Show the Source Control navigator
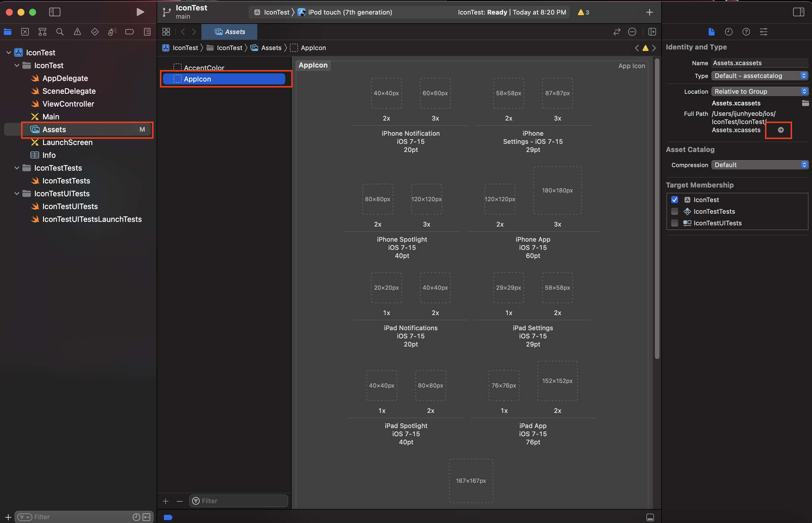This screenshot has width=812, height=523. coord(25,32)
